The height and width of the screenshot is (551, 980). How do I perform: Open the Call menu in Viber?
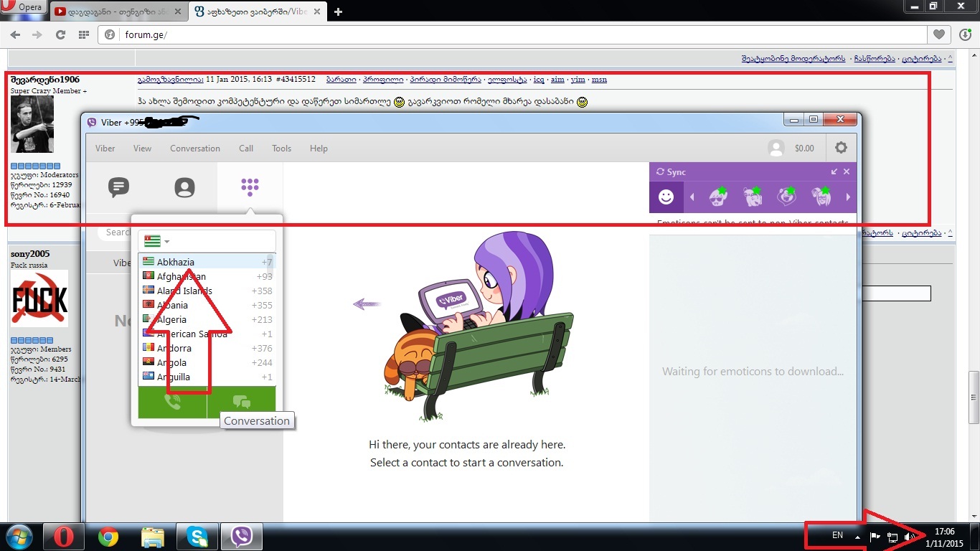click(x=246, y=149)
